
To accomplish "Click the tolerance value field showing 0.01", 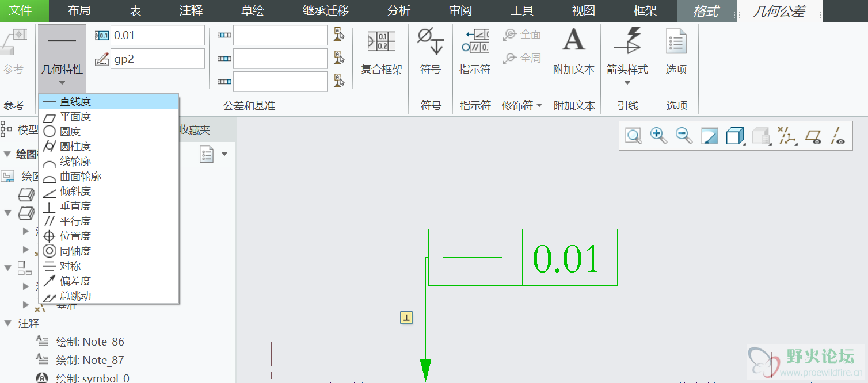I will [x=157, y=35].
